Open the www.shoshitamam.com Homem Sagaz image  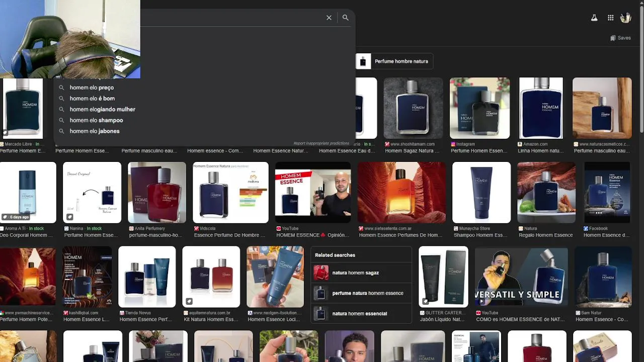click(x=413, y=108)
